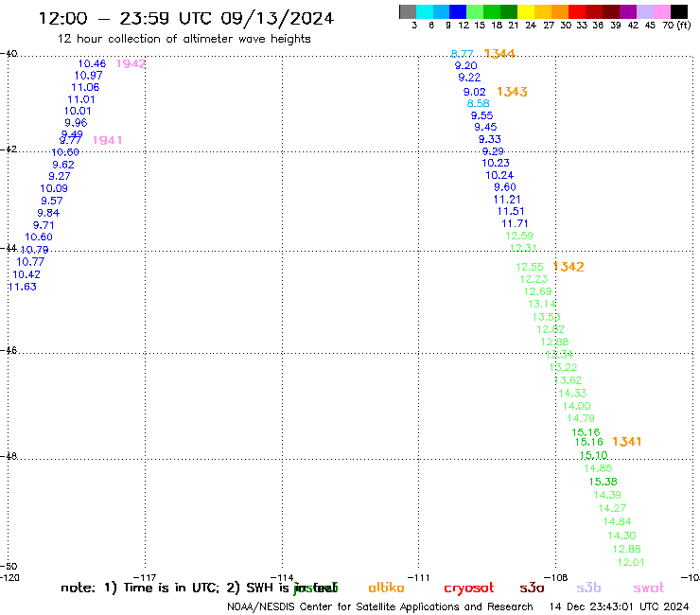Click the green value 12.55
The image size is (700, 615).
530,267
